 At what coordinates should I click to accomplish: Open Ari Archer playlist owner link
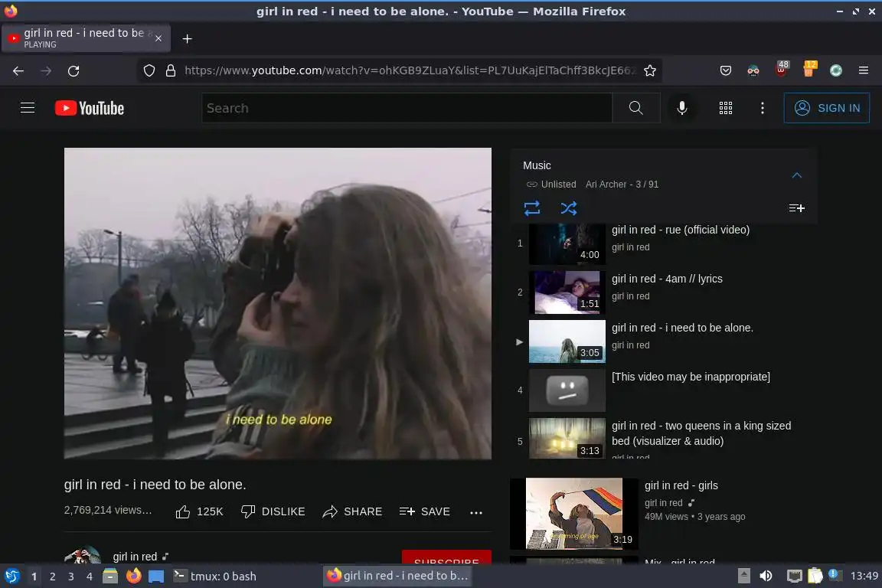[606, 185]
